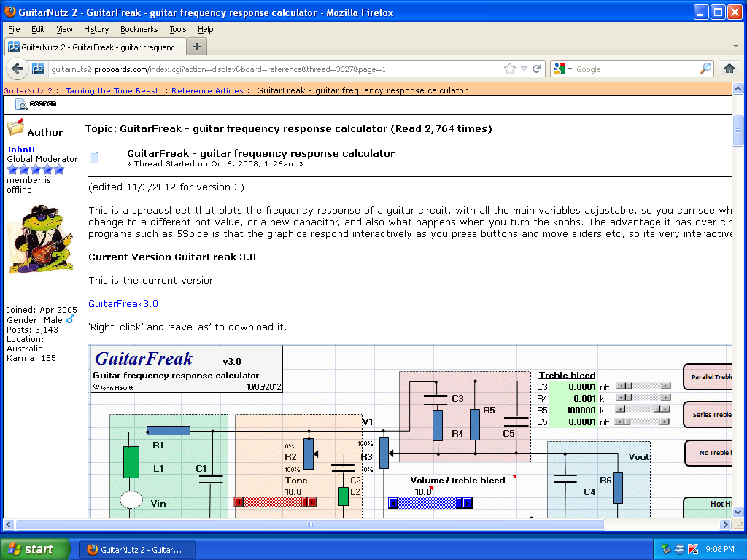Bookmark this page with the star icon
Screen dimensions: 747x560
(510, 69)
